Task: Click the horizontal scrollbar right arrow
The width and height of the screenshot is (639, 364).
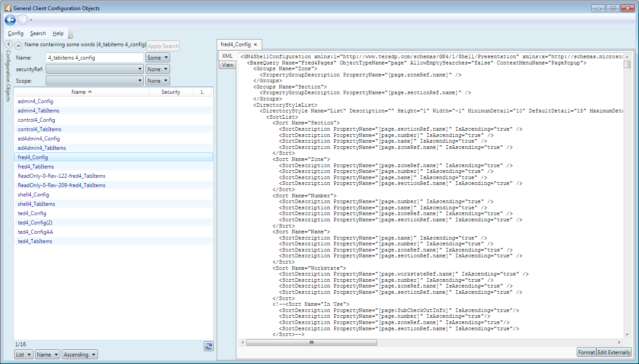Action: [x=620, y=343]
